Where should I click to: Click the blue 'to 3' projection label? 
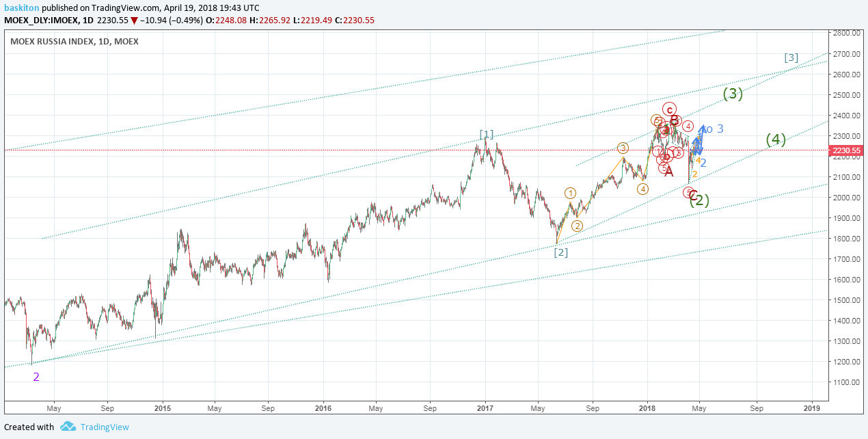point(711,129)
